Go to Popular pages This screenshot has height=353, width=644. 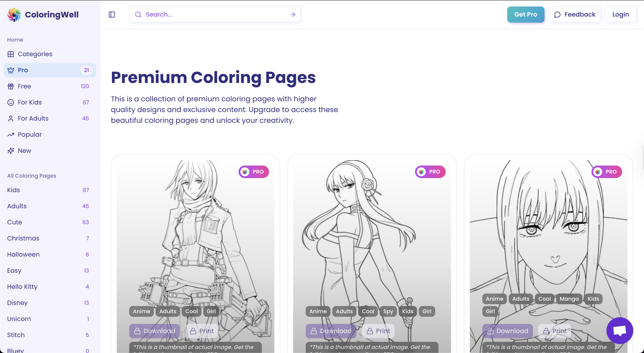pos(50,135)
